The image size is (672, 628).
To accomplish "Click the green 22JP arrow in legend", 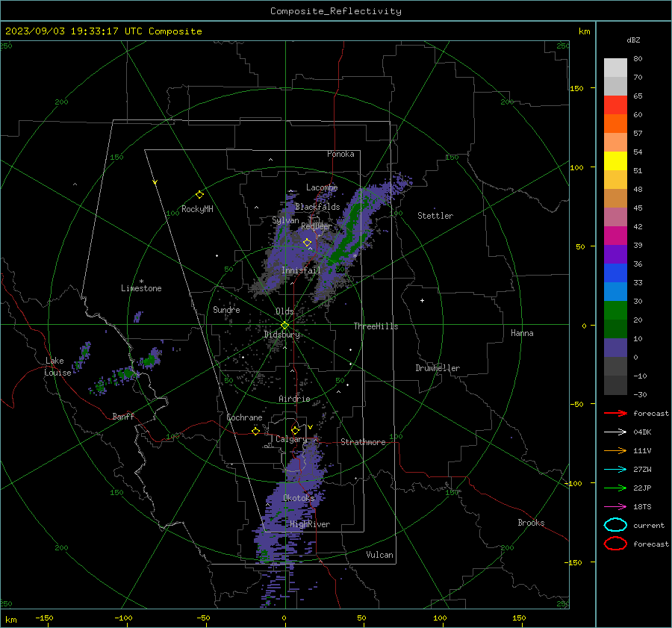I will pos(615,488).
